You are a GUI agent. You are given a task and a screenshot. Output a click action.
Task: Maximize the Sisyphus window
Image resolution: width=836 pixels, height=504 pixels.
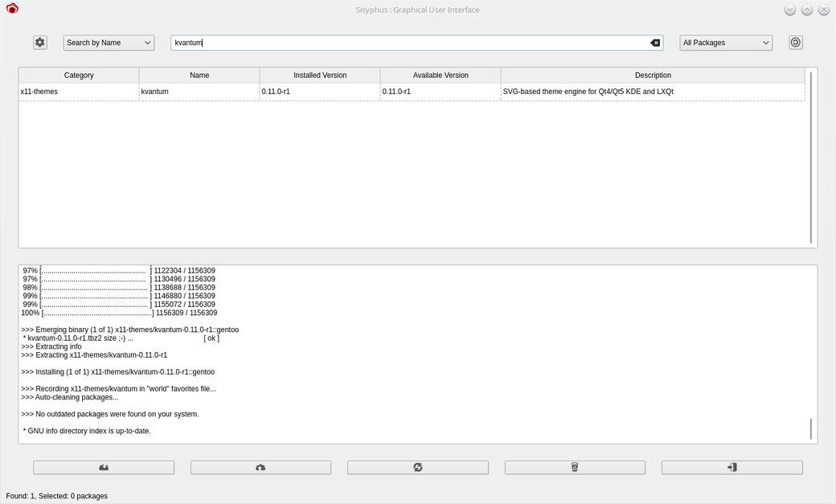(x=807, y=10)
